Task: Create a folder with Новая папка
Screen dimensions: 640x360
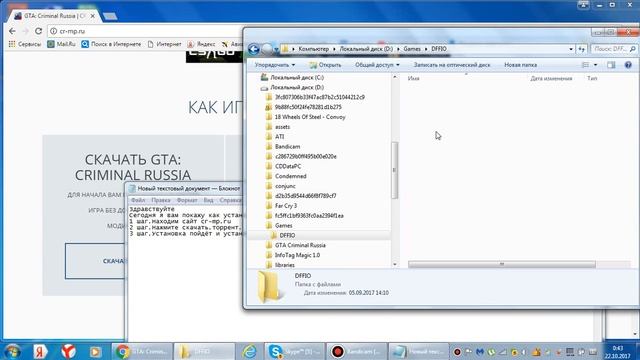Action: (520, 65)
